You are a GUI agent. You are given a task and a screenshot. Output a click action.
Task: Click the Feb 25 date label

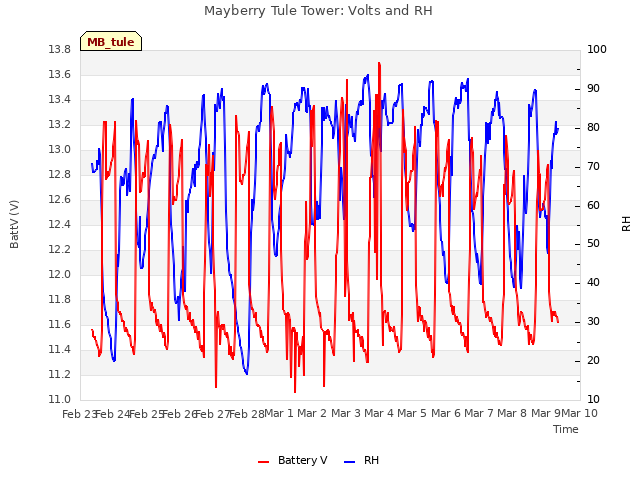coord(147,414)
